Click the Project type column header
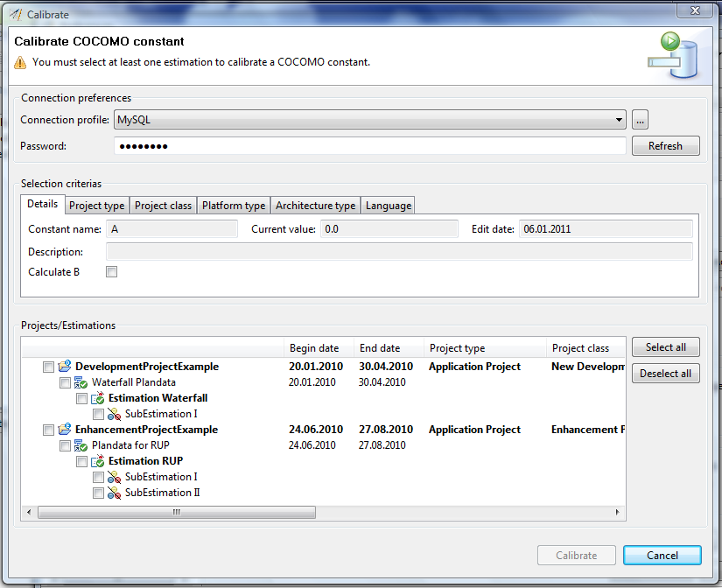 (485, 348)
